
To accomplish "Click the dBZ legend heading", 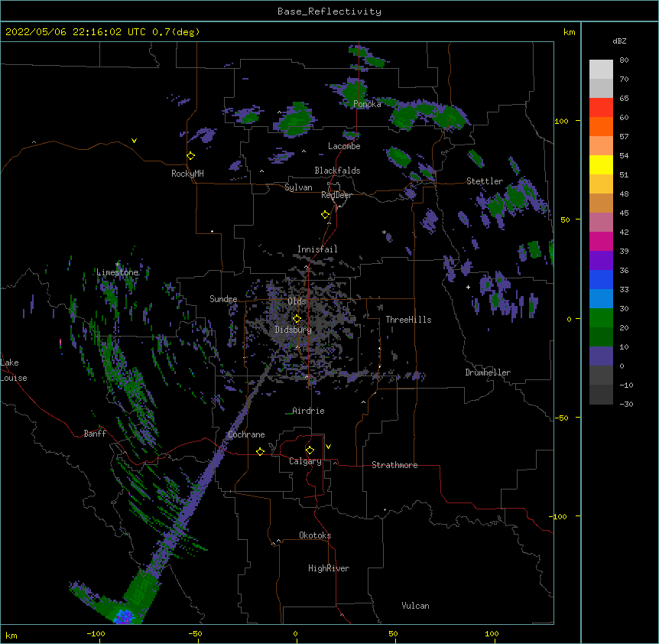I will point(619,41).
